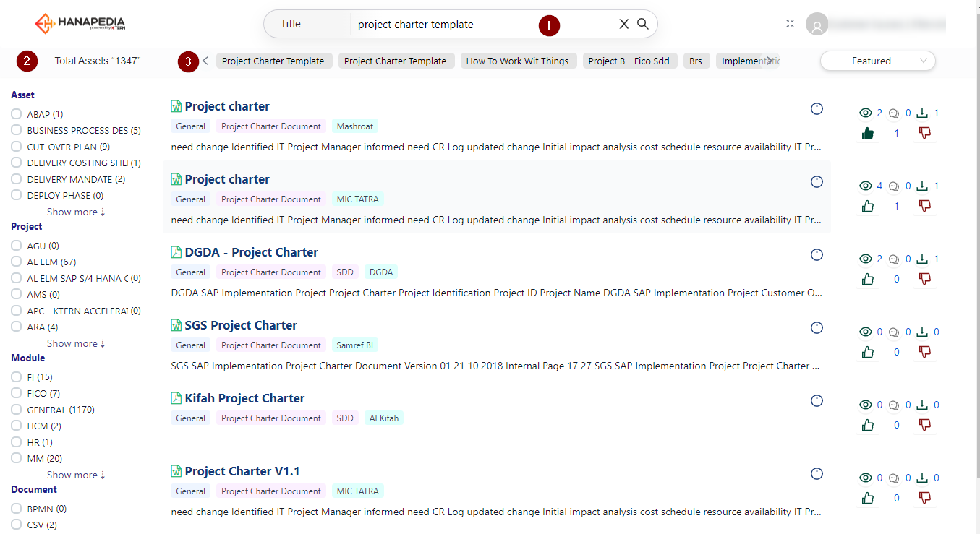Open the Project Charter V1.1 result
The image size is (980, 534).
click(242, 471)
